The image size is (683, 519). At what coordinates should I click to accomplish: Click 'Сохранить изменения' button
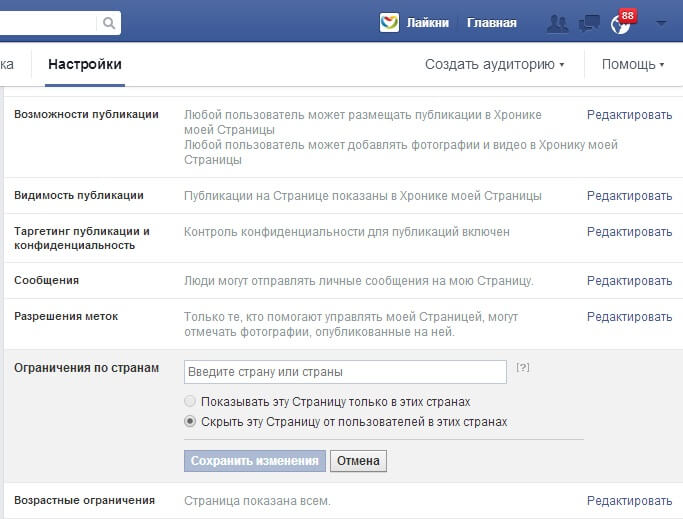point(255,461)
